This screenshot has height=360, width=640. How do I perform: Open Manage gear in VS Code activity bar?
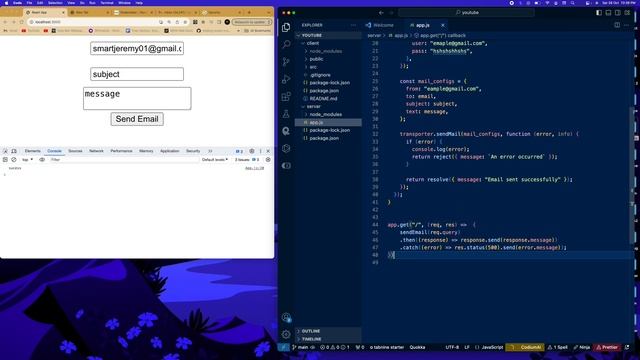click(x=286, y=334)
